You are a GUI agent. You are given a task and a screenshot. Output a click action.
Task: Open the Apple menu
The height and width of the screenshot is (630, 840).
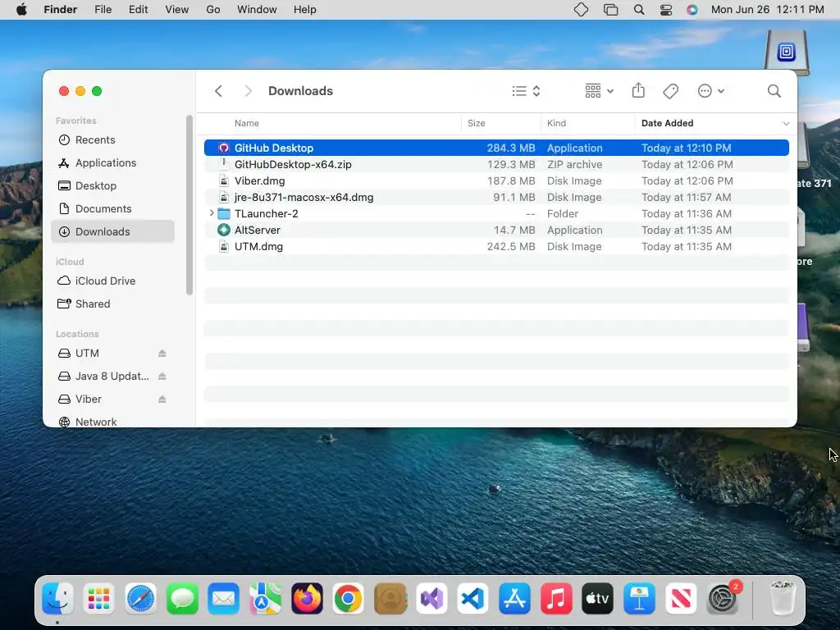[21, 10]
